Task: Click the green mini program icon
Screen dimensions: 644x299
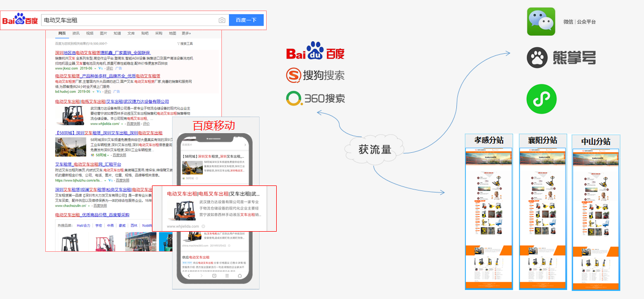Action: (x=541, y=99)
